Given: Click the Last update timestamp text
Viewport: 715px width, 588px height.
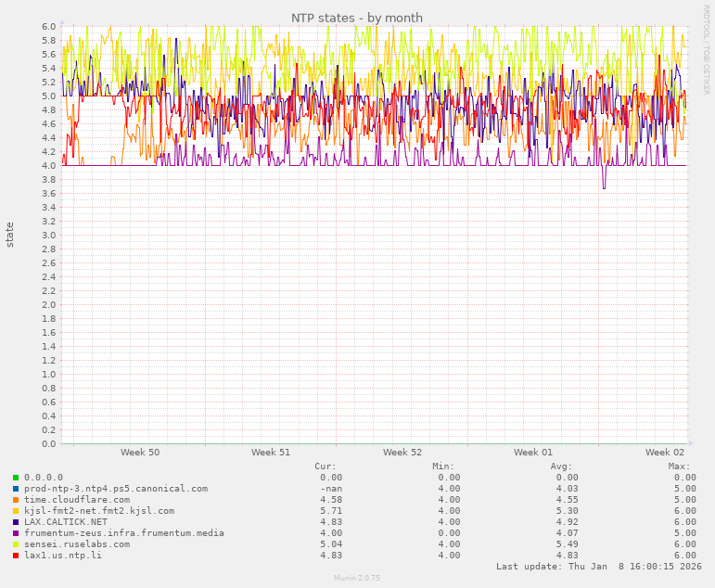Looking at the screenshot, I should [x=599, y=567].
